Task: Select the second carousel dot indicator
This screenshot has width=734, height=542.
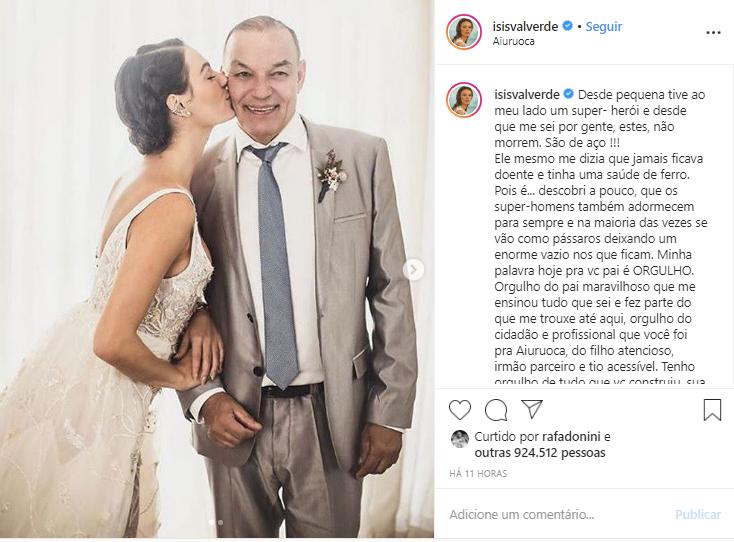Action: click(x=221, y=522)
